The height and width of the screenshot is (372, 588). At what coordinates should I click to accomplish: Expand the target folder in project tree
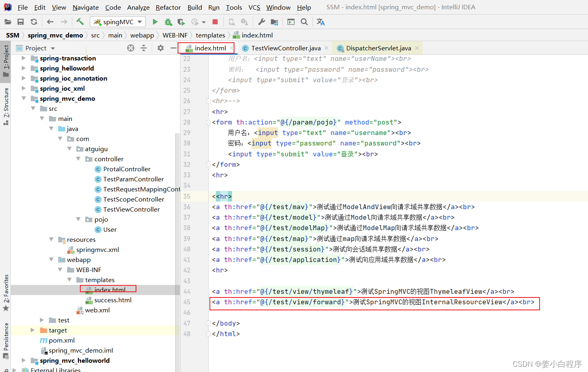click(x=33, y=330)
